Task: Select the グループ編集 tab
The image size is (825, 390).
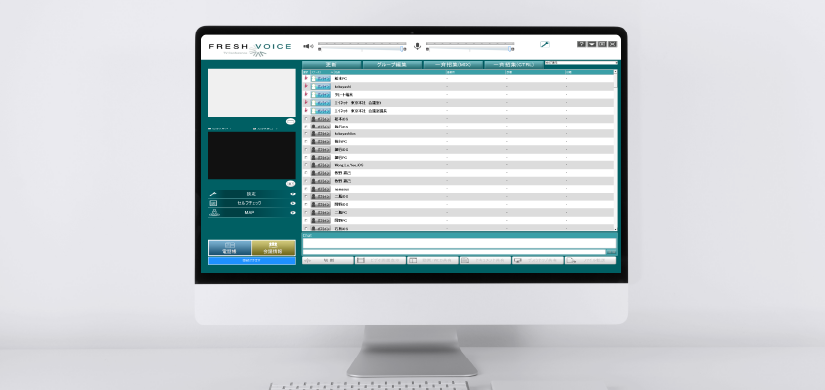Action: tap(393, 65)
